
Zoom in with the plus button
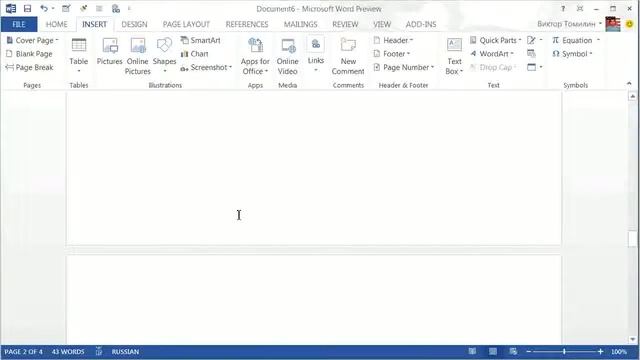click(x=600, y=351)
